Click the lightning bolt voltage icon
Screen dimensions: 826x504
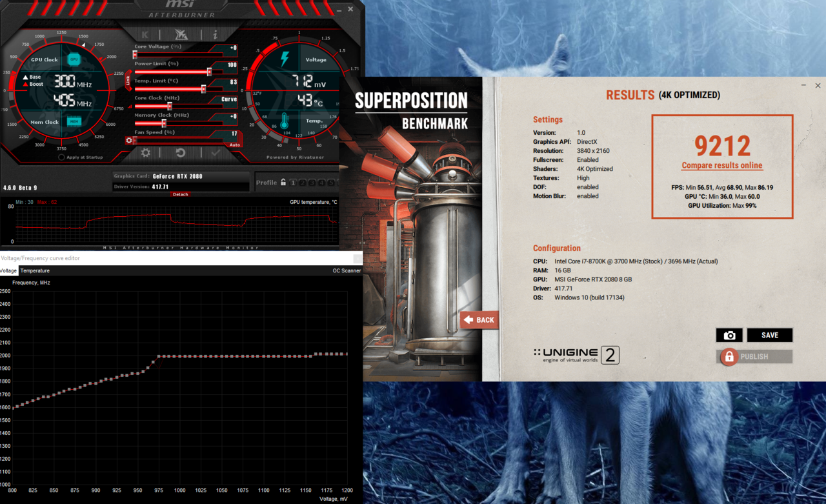285,59
